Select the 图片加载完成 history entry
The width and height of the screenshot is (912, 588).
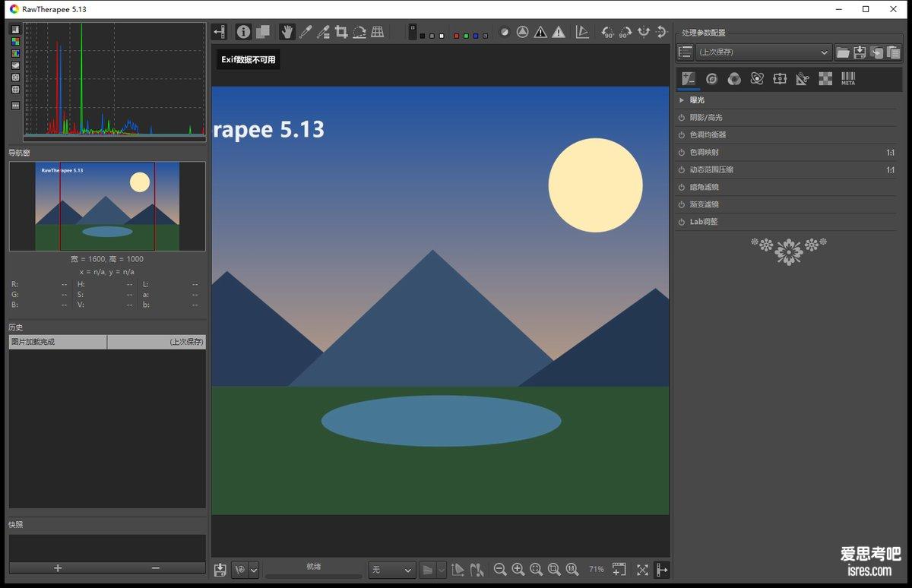coord(107,343)
